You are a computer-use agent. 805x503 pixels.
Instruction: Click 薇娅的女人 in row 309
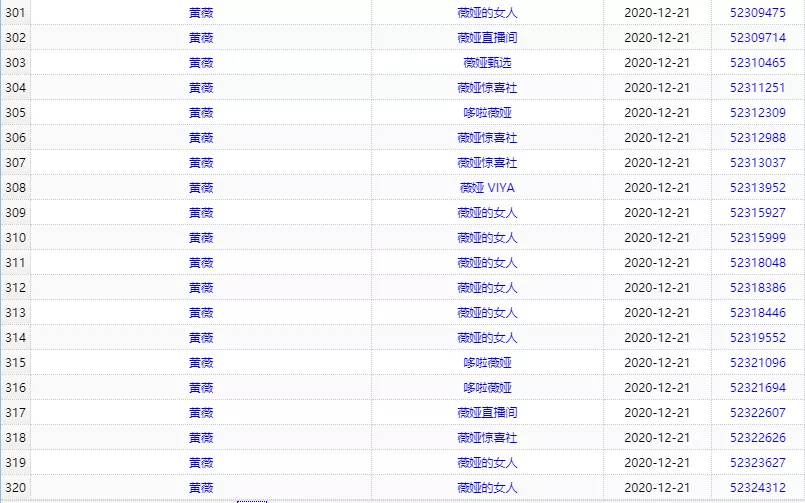[x=487, y=212]
